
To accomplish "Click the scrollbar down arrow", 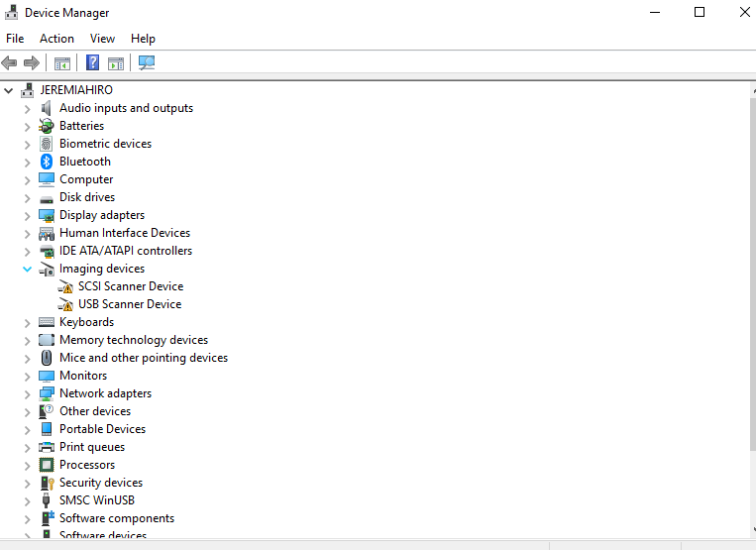I will tap(753, 529).
